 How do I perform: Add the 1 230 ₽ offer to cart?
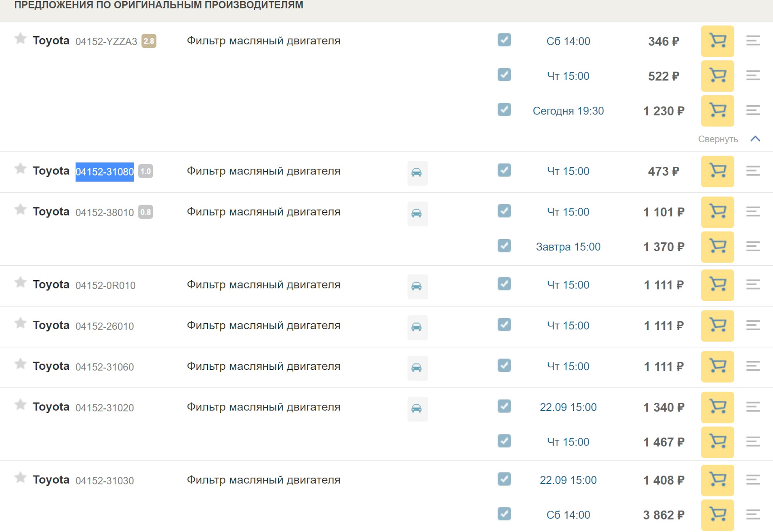[x=717, y=111]
